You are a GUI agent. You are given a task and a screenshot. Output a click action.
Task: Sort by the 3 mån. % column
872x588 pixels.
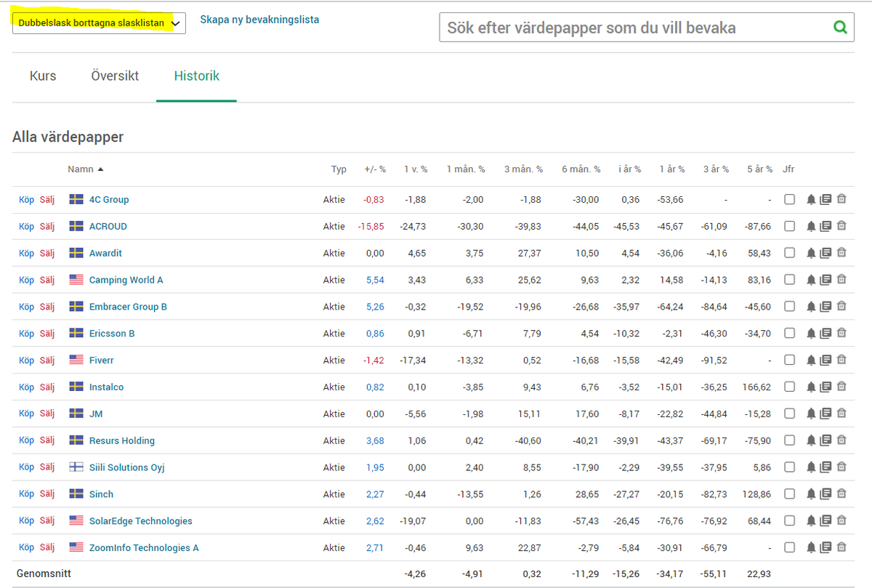pos(523,169)
